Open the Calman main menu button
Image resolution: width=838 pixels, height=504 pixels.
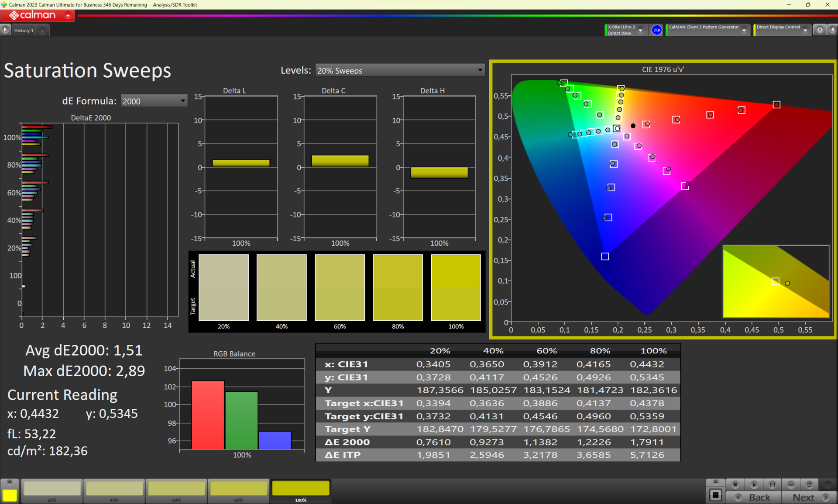coord(38,15)
